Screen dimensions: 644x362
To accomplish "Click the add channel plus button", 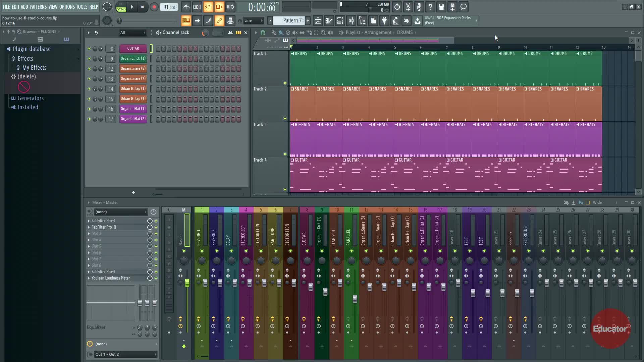I will pyautogui.click(x=133, y=192).
